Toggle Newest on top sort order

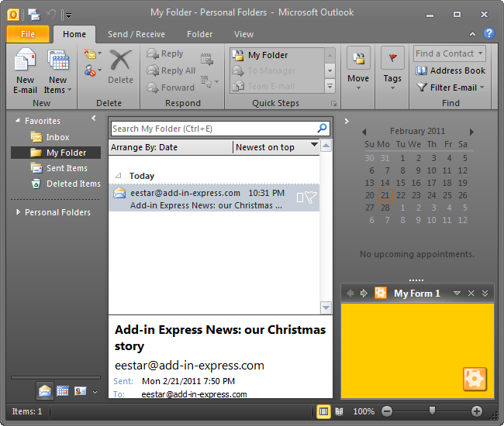click(277, 147)
